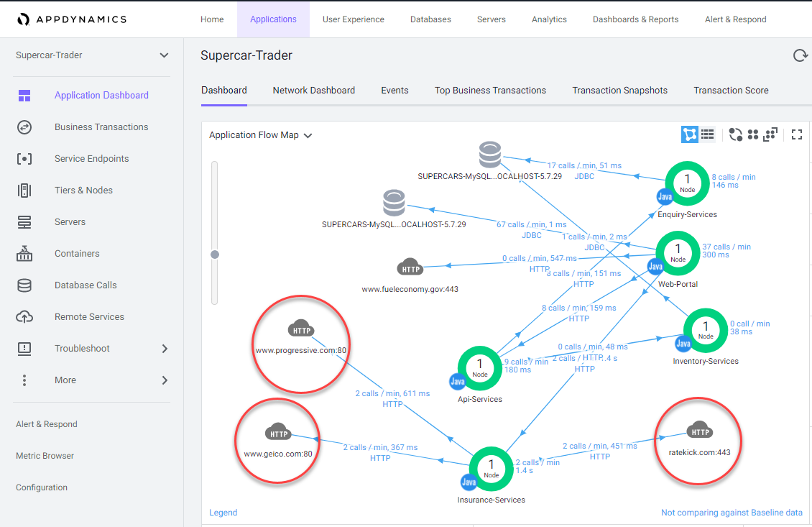812x527 pixels.
Task: Click the 2 calls / min, 611 ms label
Action: pyautogui.click(x=392, y=393)
